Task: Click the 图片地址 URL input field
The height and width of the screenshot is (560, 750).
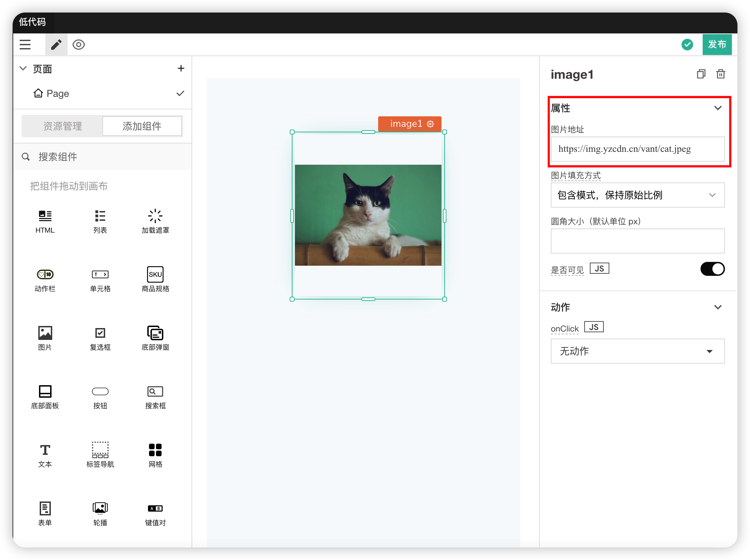Action: 637,149
